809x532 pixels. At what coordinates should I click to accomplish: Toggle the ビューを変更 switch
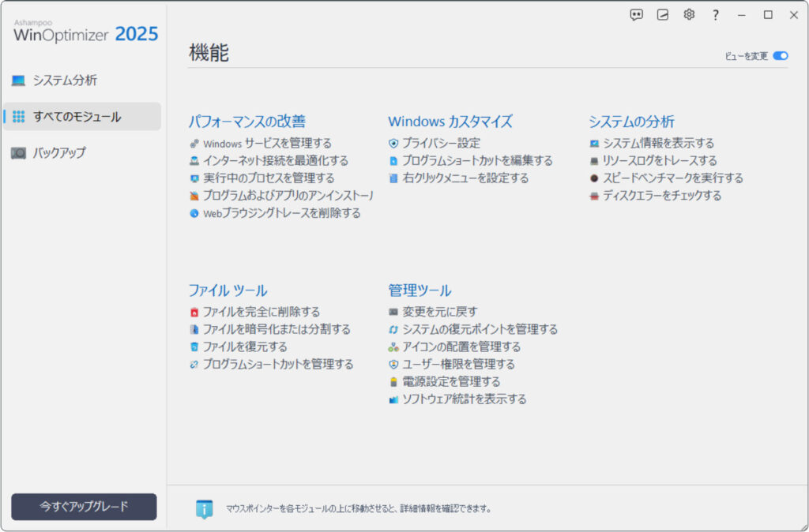click(781, 56)
